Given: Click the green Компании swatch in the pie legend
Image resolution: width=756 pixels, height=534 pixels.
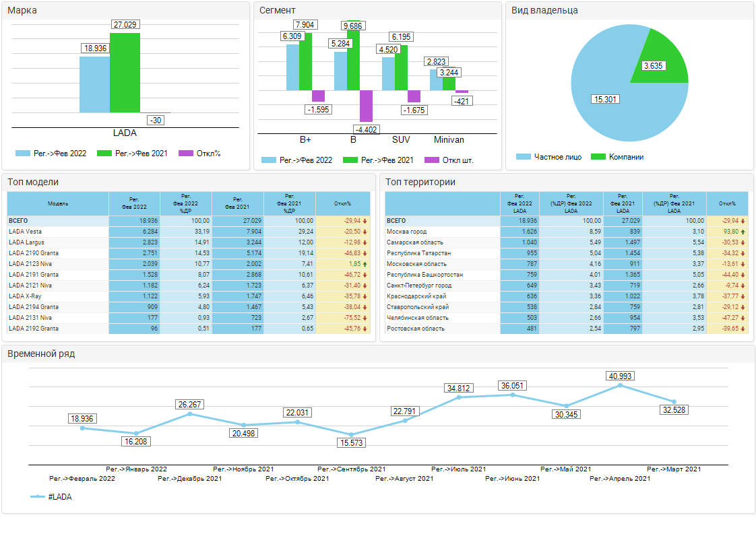Looking at the screenshot, I should [x=598, y=157].
